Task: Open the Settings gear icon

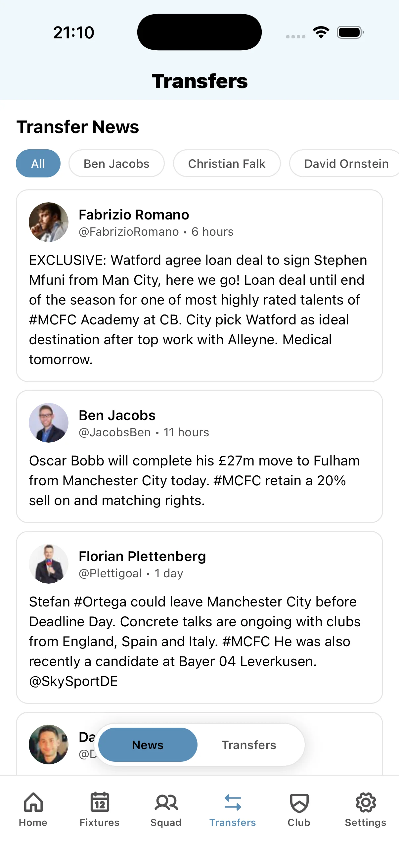Action: pos(365,809)
